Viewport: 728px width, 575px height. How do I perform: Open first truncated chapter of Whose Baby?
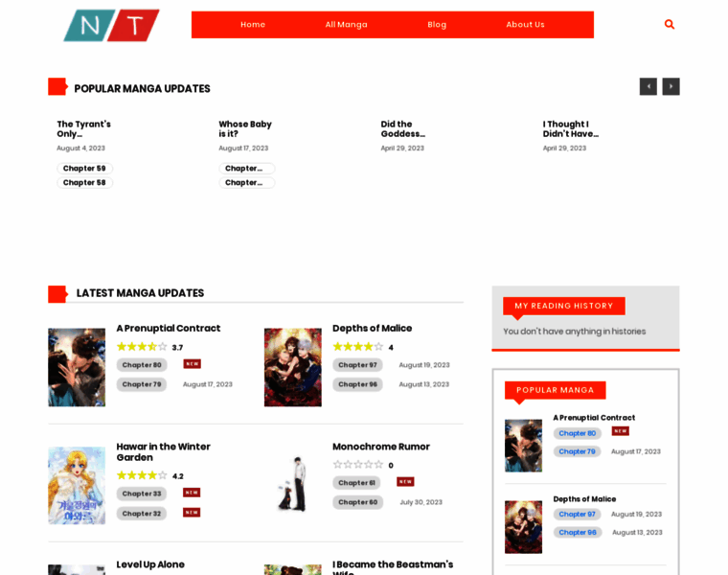246,168
